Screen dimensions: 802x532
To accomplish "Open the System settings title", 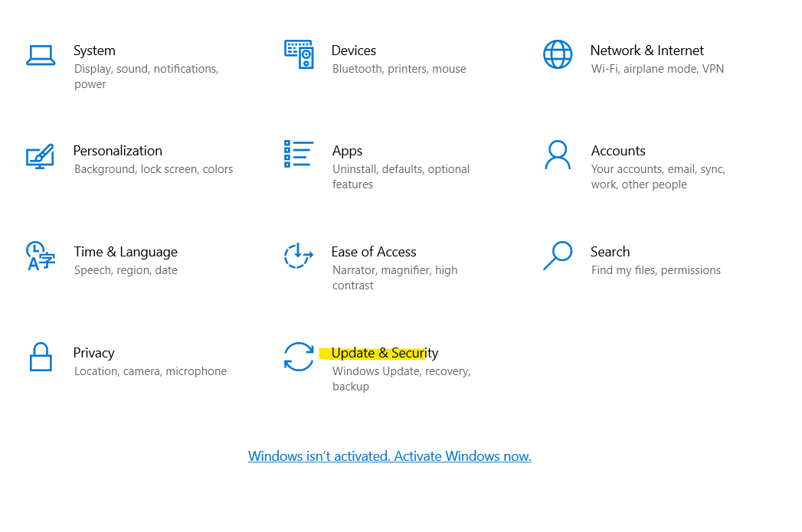I will [x=94, y=51].
